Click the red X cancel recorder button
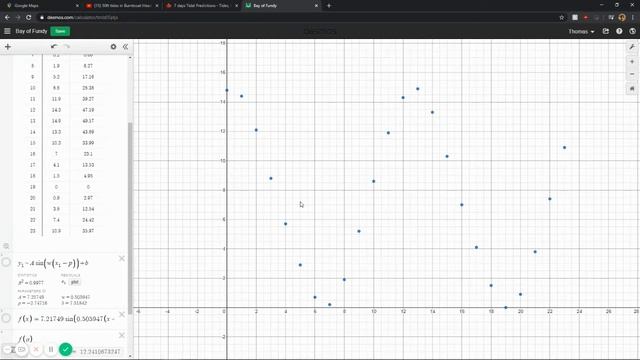Image resolution: width=640 pixels, height=360 pixels. point(36,349)
